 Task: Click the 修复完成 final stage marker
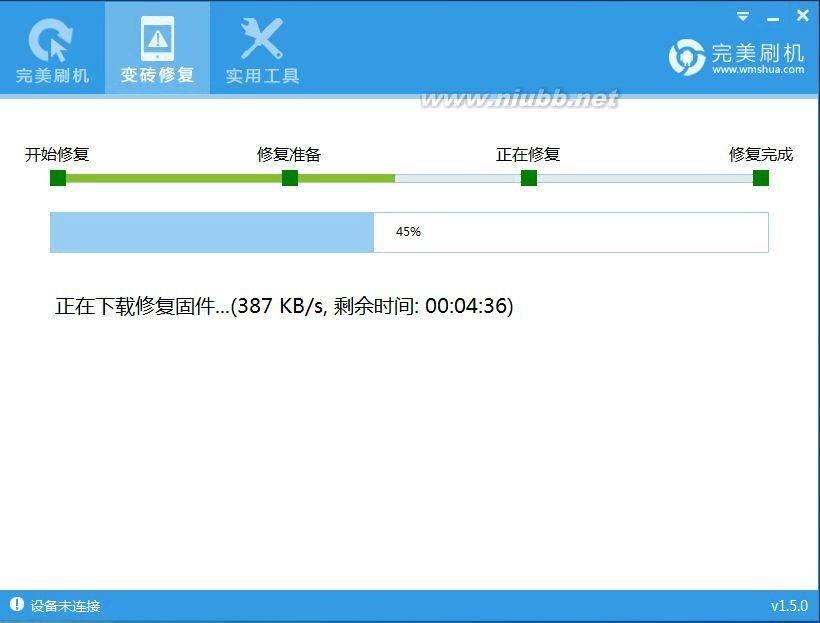pos(761,177)
